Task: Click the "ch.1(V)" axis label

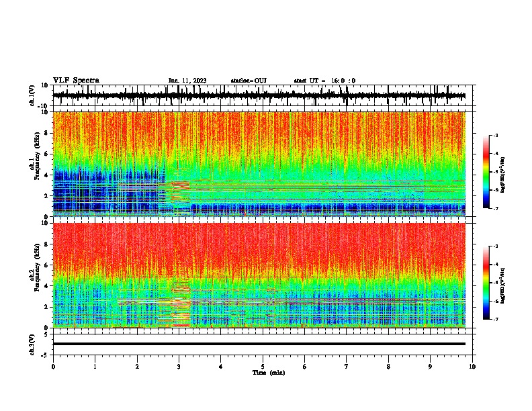Action: 32,95
